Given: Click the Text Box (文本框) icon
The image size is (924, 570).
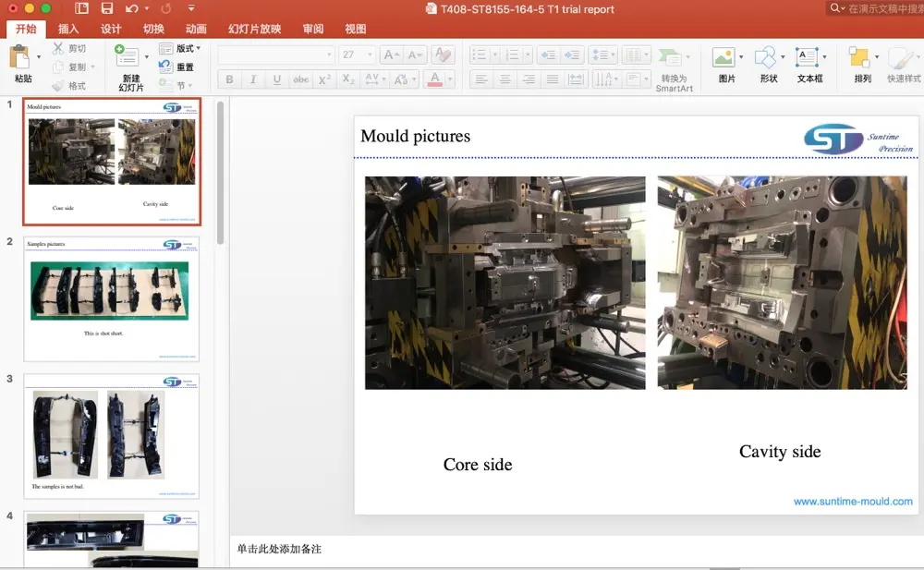Looking at the screenshot, I should [x=807, y=57].
